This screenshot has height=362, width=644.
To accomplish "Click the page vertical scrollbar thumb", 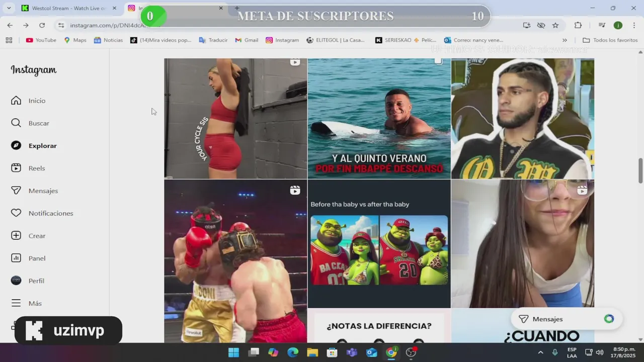I will [640, 171].
